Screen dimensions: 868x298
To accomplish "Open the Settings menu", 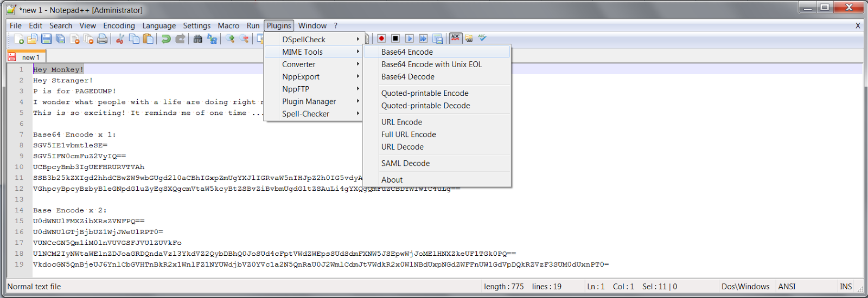I will pos(196,25).
